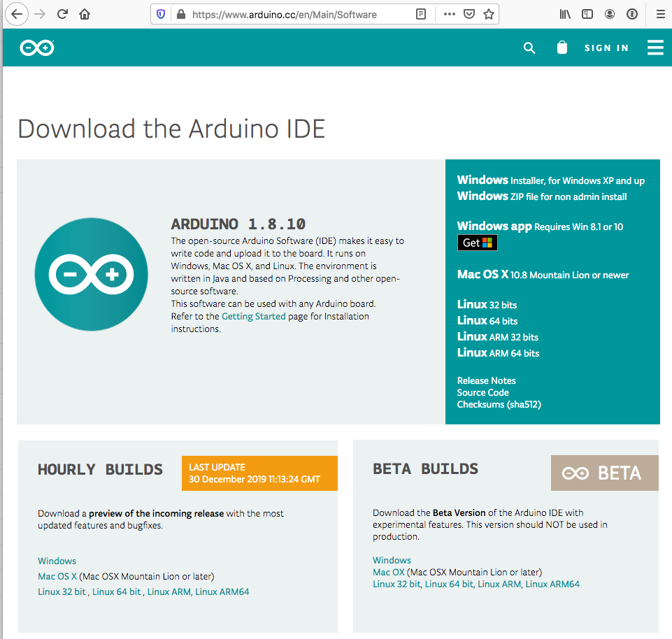Screen dimensions: 672x639
Task: Open tracking protection shield info
Action: click(x=161, y=15)
